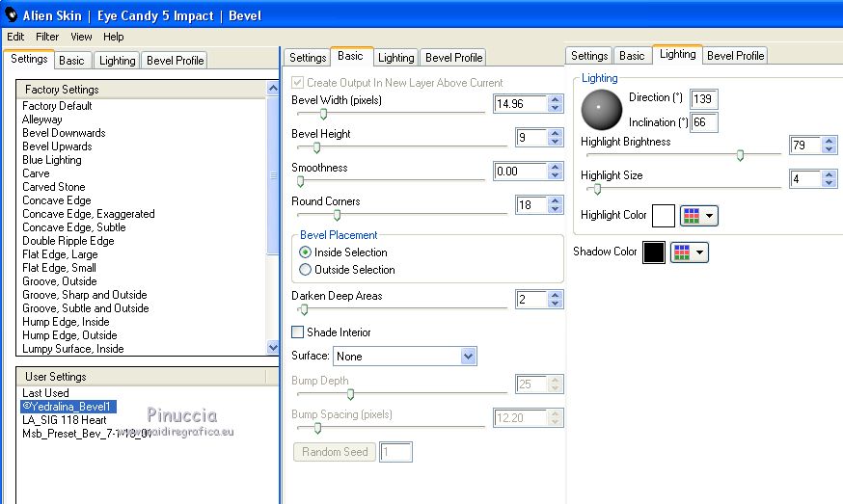Toggle Create Output In New Layer checkbox
Viewport: 843px width, 504px height.
(297, 83)
